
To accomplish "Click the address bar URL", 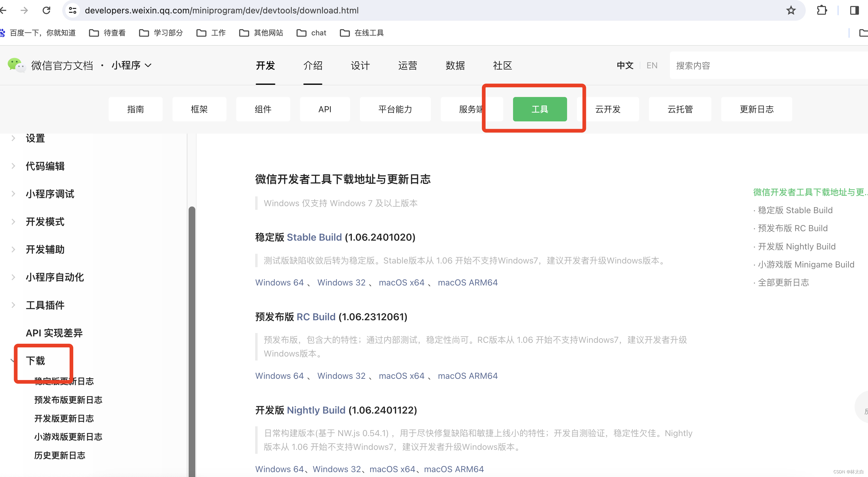I will (221, 10).
